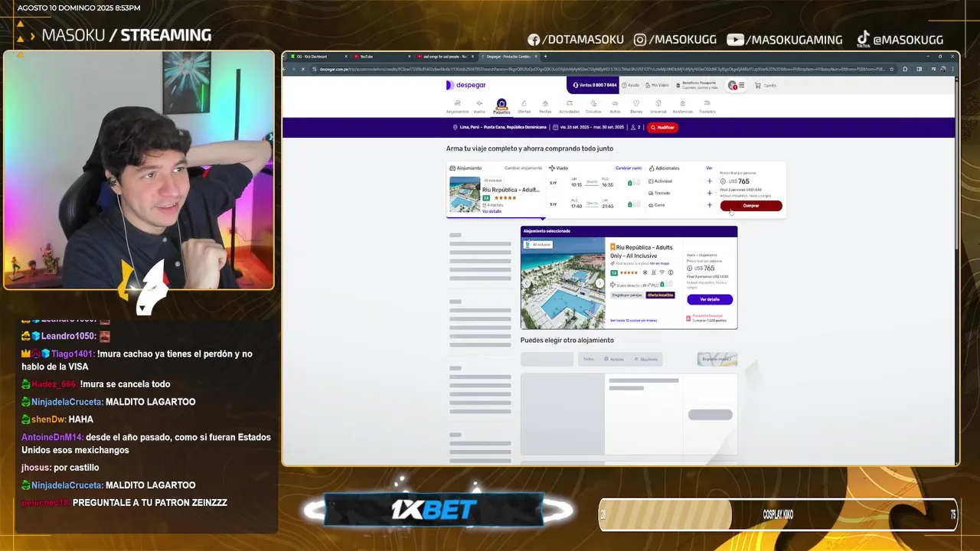Open the Universal category icon
Screen dimensions: 980x551
click(658, 106)
